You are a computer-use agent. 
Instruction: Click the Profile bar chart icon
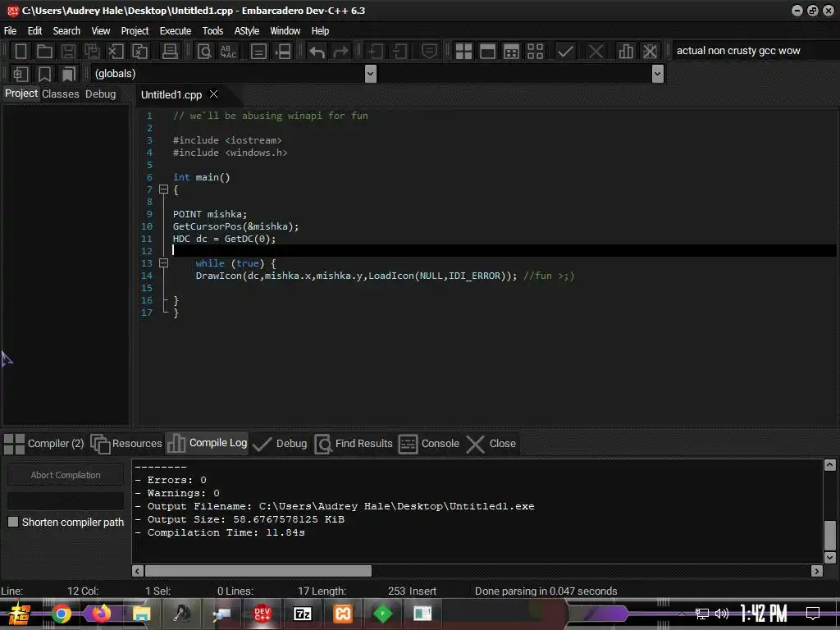point(626,52)
